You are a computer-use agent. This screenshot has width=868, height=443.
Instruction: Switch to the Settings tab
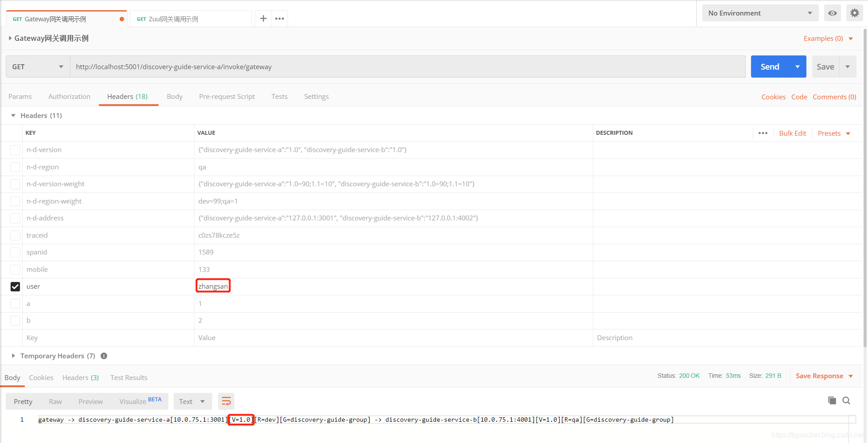pos(316,96)
